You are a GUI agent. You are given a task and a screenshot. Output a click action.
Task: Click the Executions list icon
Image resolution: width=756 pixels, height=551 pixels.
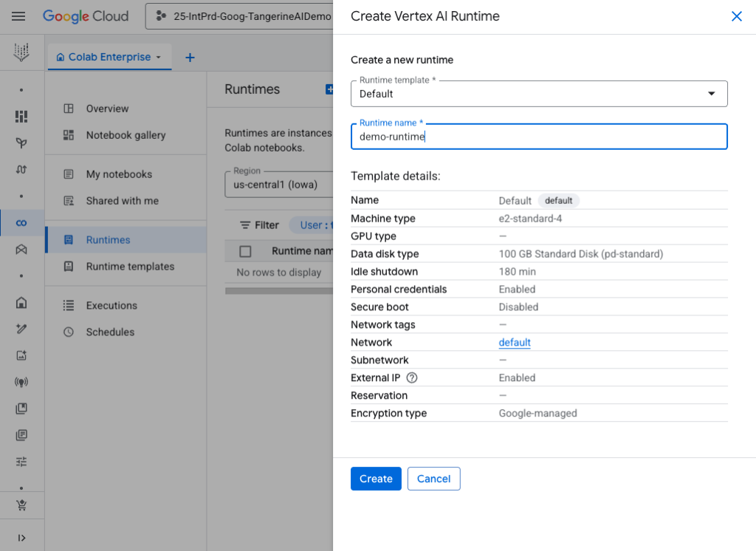tap(69, 306)
